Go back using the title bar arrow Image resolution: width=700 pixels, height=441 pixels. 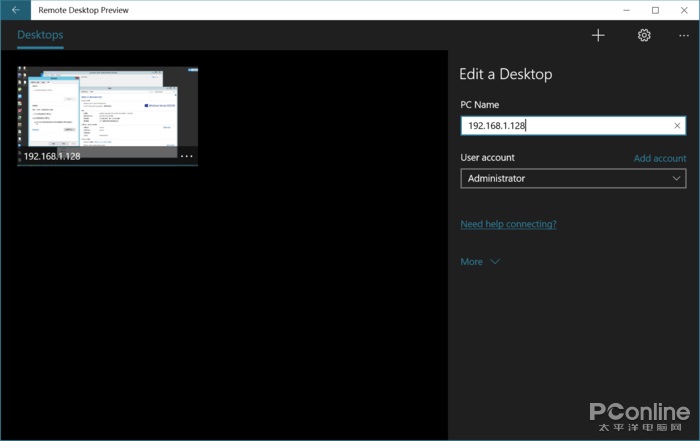(15, 10)
